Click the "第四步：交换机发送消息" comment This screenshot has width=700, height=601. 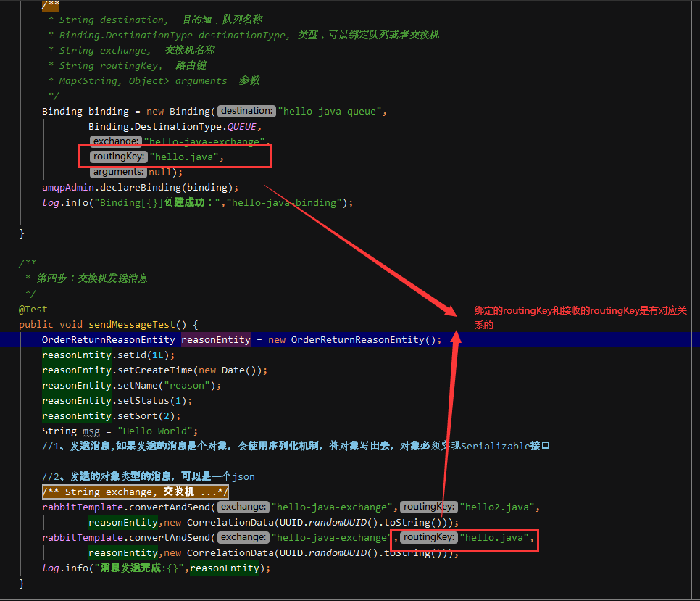point(91,278)
